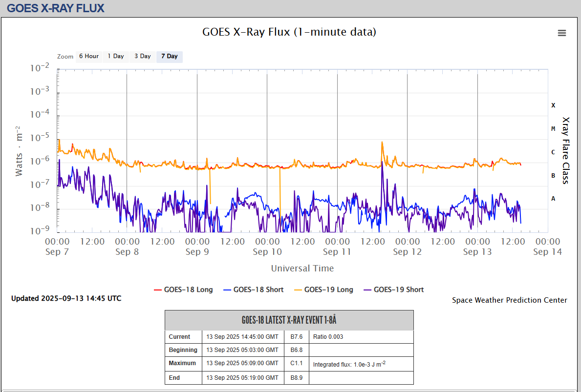Screen dimensions: 581x392
Task: Click the Xray Flare Class axis title
Action: pyautogui.click(x=566, y=150)
